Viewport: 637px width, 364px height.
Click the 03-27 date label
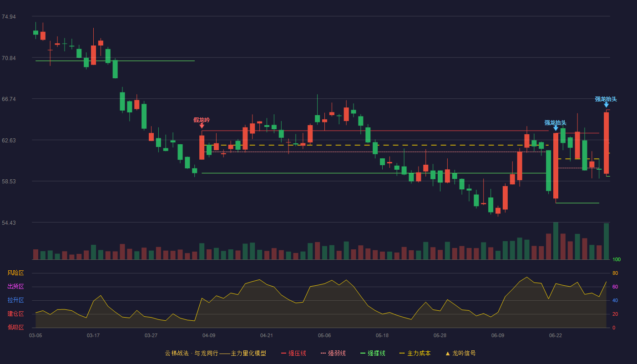[151, 335]
